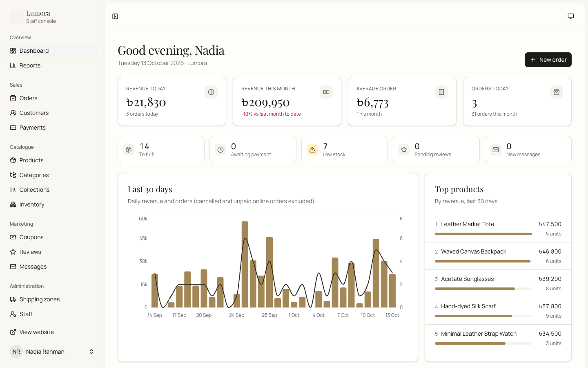Open the 0 Awaiting payment card
Screen dimensions: 588x368
pyautogui.click(x=253, y=150)
